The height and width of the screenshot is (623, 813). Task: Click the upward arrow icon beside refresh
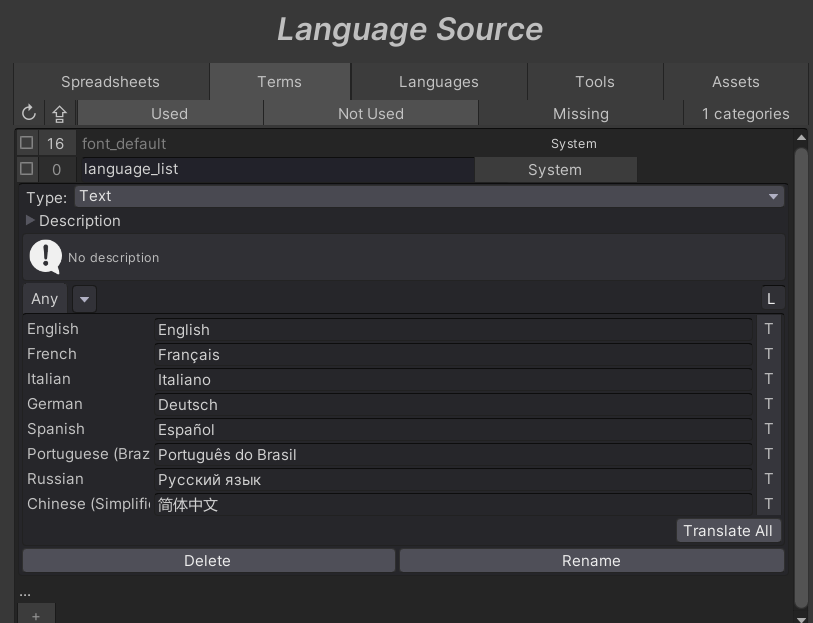[x=60, y=113]
